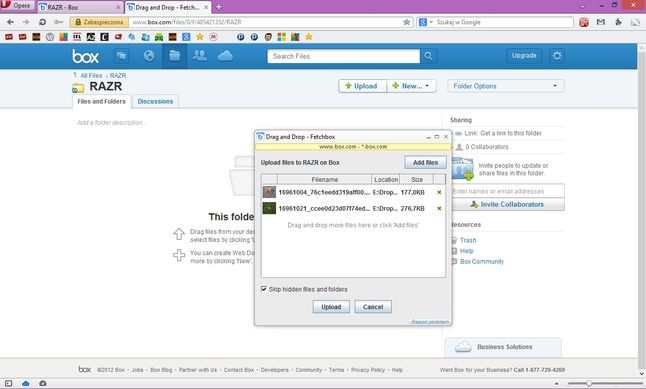Click the panel toggle icon in status bar
Image resolution: width=646 pixels, height=389 pixels.
click(8, 384)
